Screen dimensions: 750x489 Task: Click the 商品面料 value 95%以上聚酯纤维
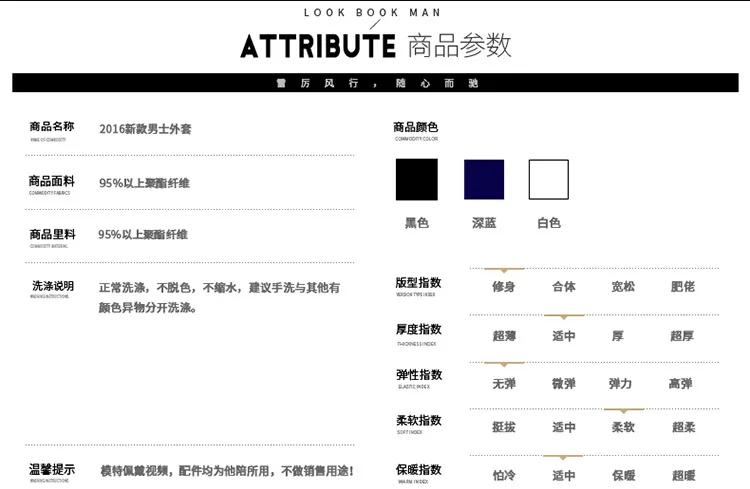(144, 183)
